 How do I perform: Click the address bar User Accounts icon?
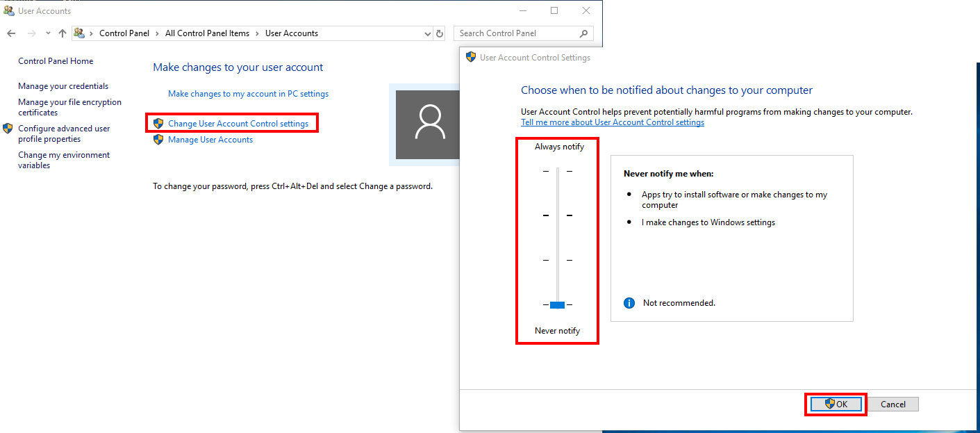coord(79,33)
